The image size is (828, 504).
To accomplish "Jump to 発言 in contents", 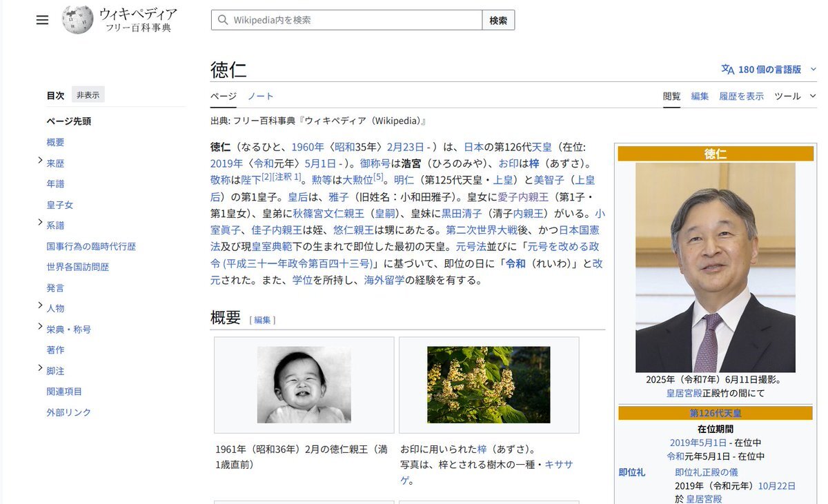I will [55, 288].
